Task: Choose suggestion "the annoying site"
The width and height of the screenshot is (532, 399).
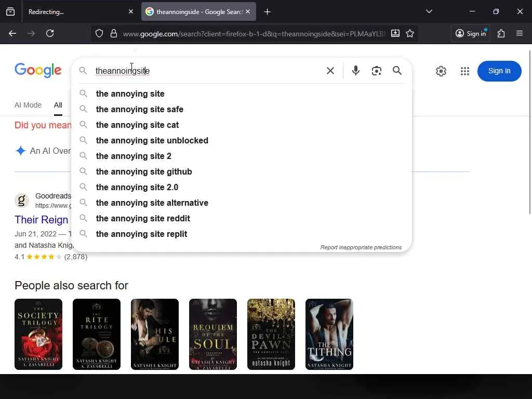Action: click(242, 94)
